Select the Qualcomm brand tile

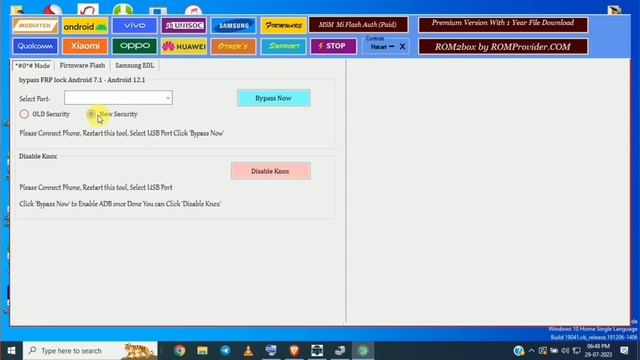tap(35, 46)
